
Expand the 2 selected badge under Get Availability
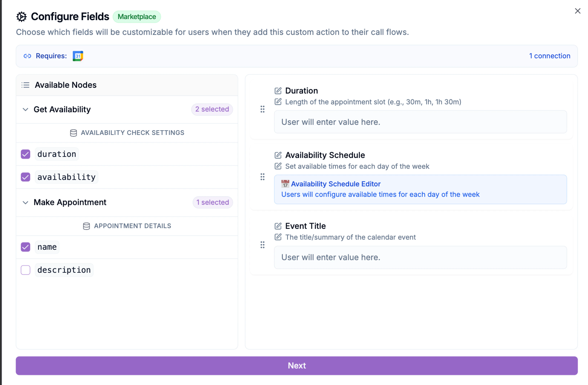212,109
